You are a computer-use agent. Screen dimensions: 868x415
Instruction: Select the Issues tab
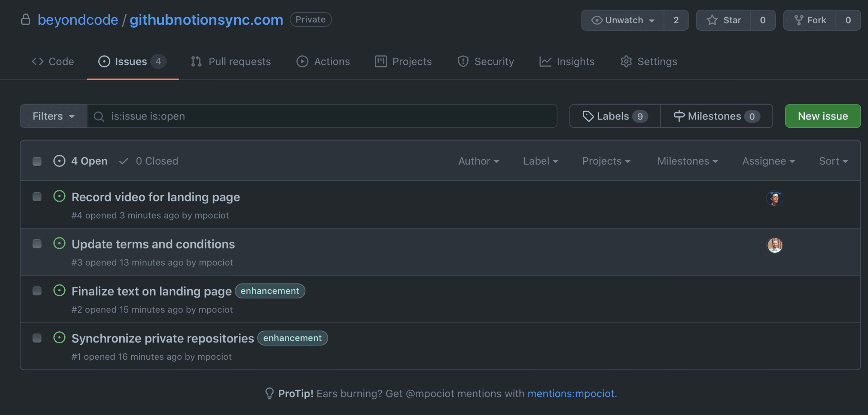coord(132,61)
